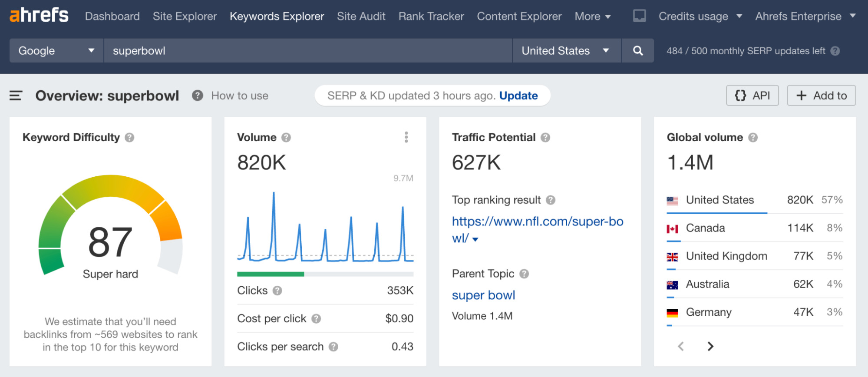Viewport: 868px width, 377px height.
Task: Click the $0.90 cost per click value
Action: (399, 319)
